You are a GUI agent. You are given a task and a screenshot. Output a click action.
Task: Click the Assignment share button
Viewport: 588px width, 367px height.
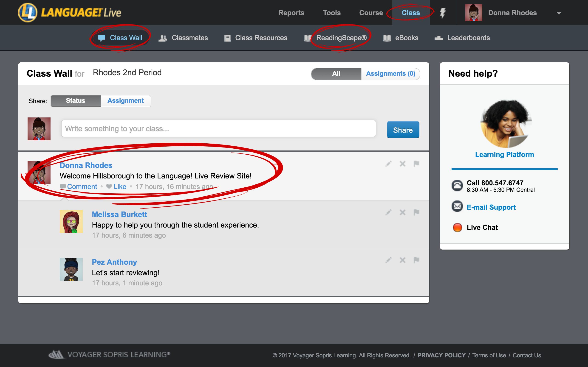tap(126, 101)
